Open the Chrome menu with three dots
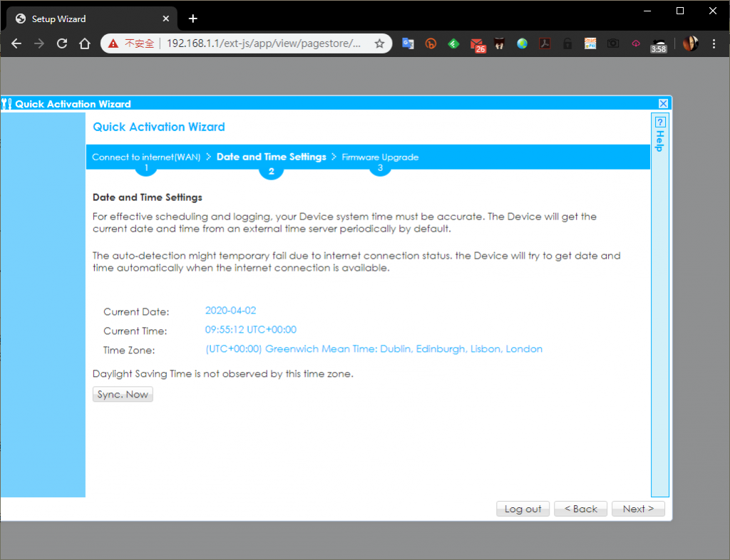Viewport: 730px width, 560px height. [714, 43]
